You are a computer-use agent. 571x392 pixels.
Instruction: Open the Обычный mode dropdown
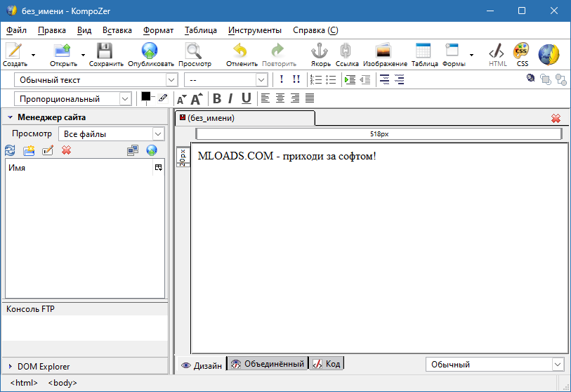495,365
